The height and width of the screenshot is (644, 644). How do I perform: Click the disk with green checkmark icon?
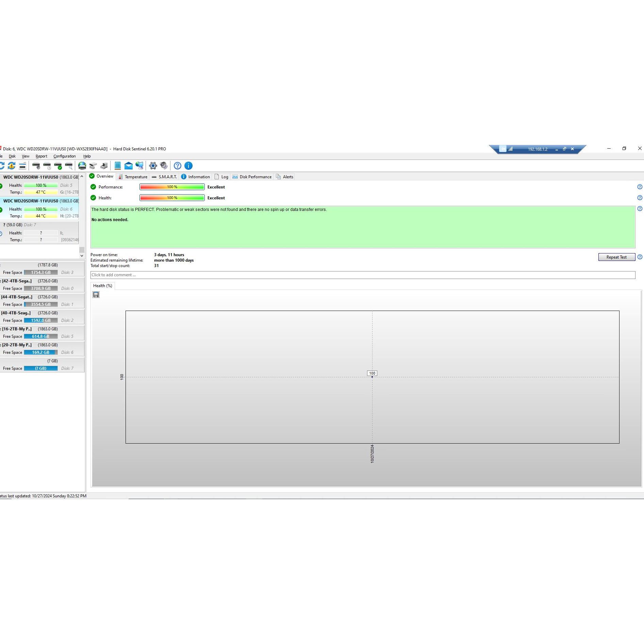58,166
